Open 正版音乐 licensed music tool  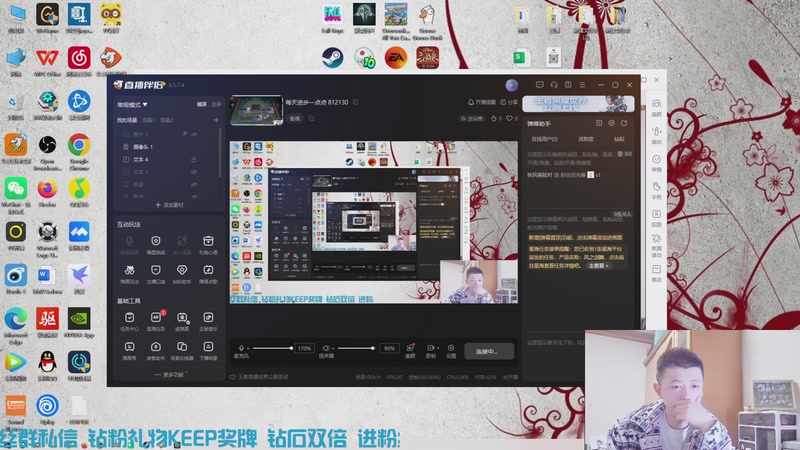(x=208, y=321)
